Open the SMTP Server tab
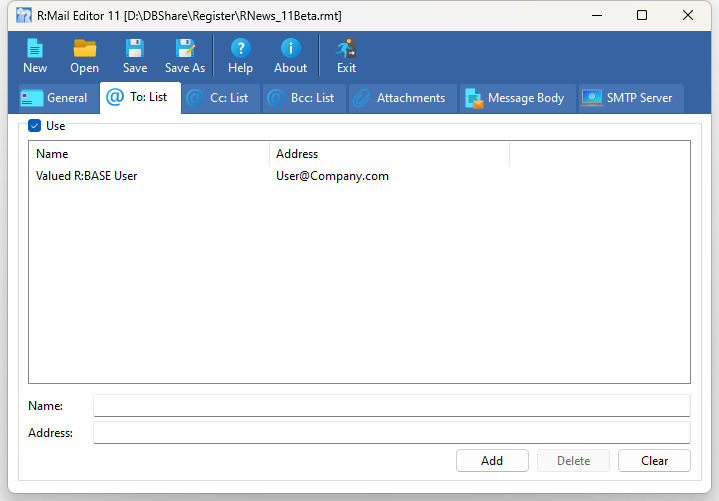This screenshot has height=501, width=719. 631,98
